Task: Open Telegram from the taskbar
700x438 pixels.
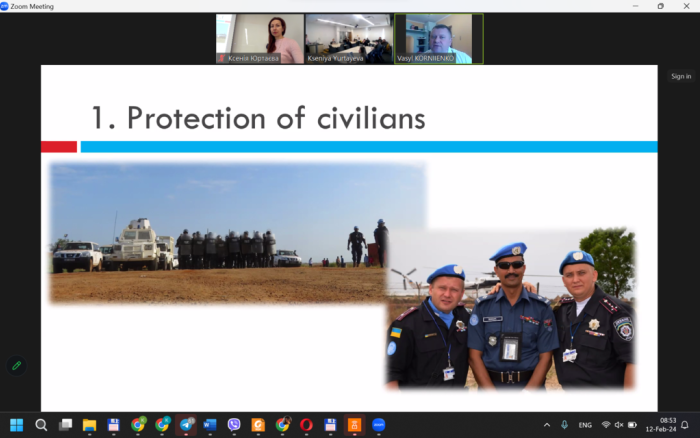Action: pos(185,425)
